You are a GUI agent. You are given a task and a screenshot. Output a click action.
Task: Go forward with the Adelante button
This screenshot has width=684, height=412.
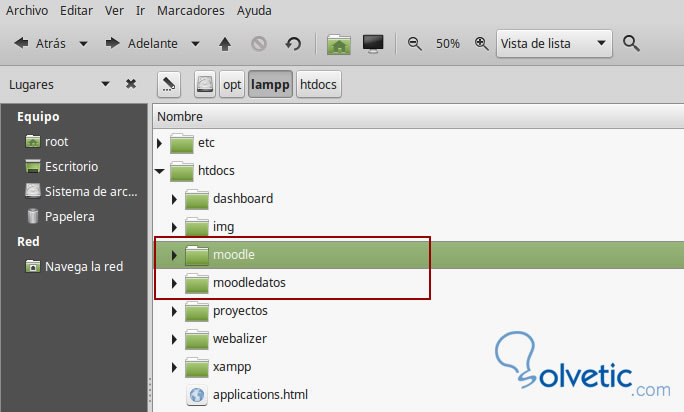[x=142, y=43]
